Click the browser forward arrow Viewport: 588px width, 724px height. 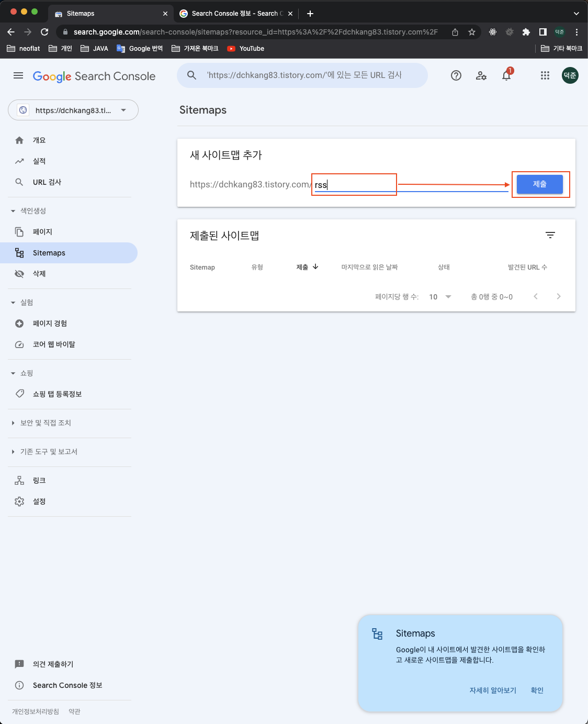point(28,32)
